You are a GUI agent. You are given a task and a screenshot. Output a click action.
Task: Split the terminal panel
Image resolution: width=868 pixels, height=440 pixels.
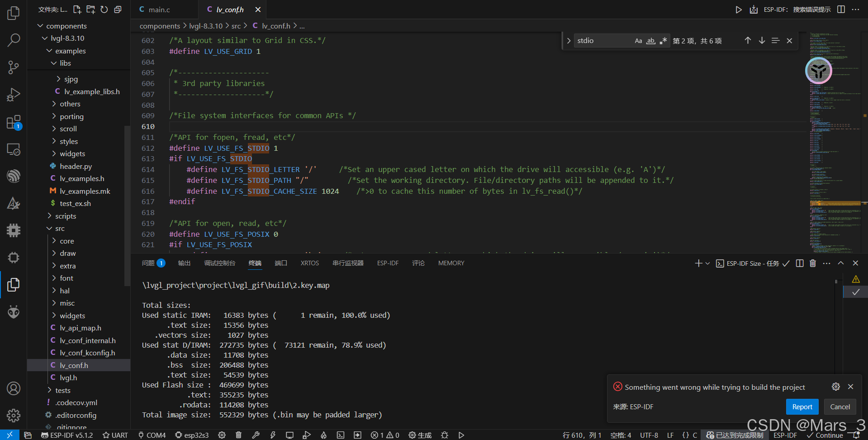[800, 263]
